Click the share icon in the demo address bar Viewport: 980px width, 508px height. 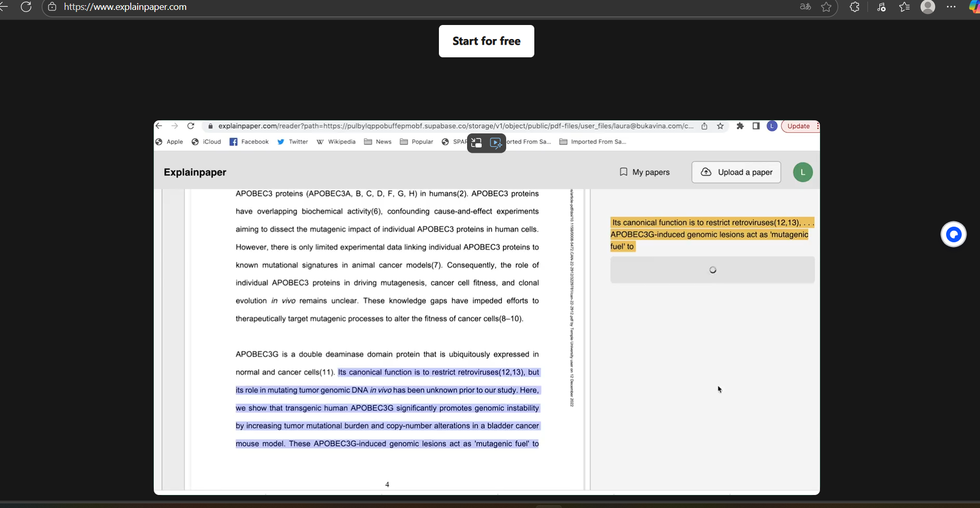coord(704,126)
